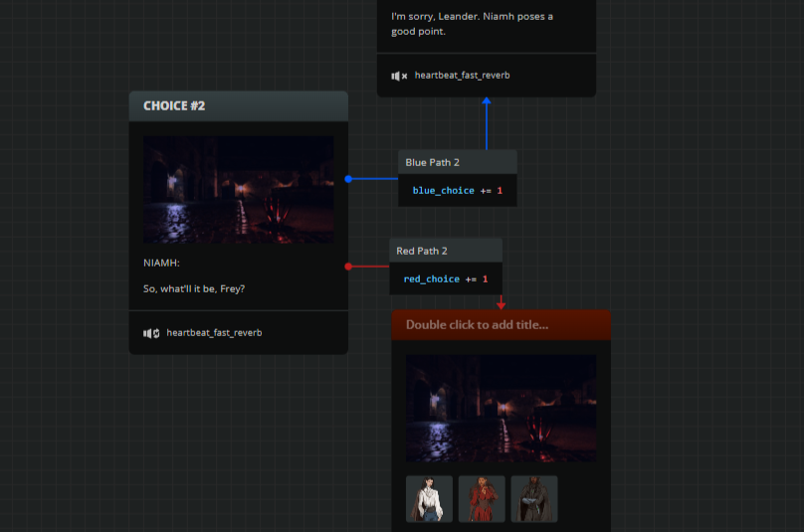Select the red-dress character component thumbnail

[482, 499]
